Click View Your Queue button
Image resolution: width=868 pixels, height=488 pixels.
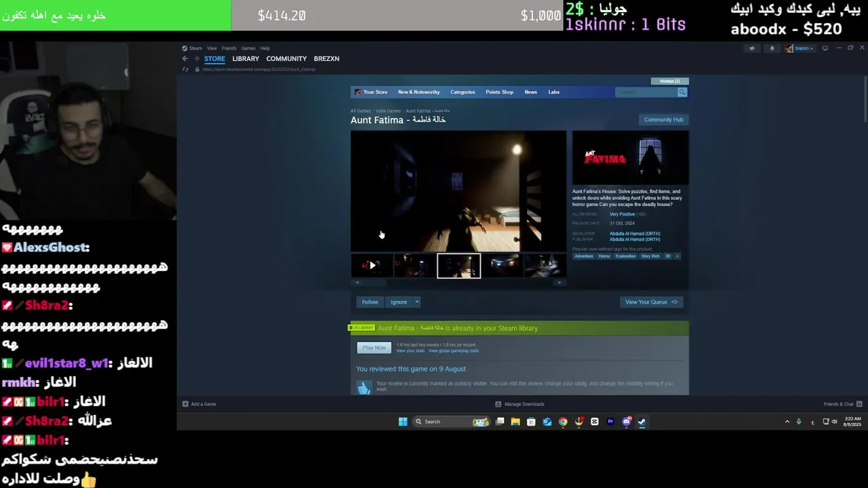click(651, 302)
